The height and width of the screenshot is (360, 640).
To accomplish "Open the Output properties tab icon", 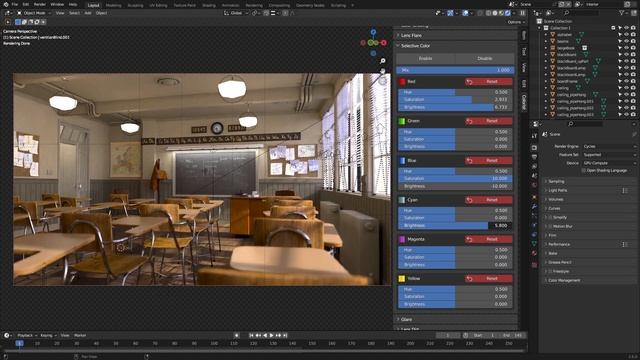I will click(x=534, y=157).
